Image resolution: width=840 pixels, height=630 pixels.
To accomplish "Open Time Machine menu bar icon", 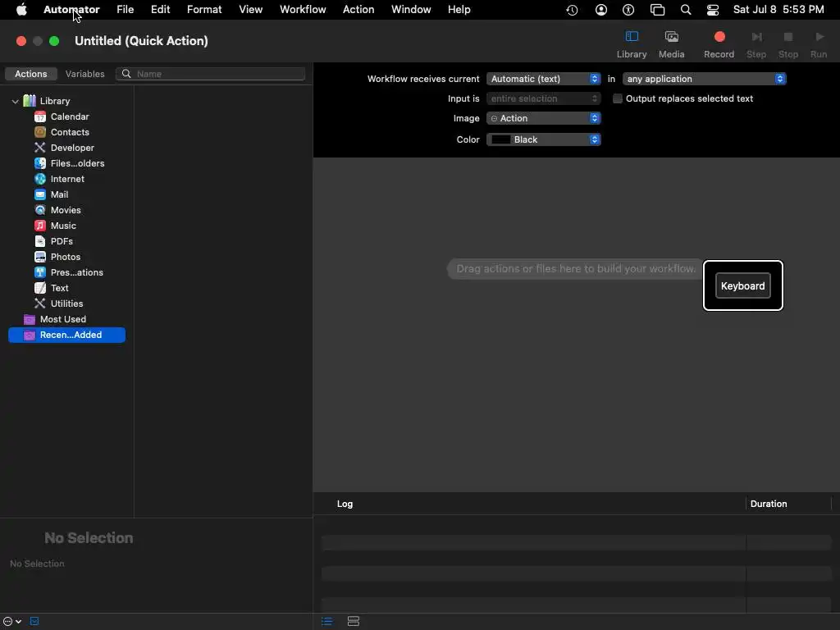I will click(x=572, y=10).
